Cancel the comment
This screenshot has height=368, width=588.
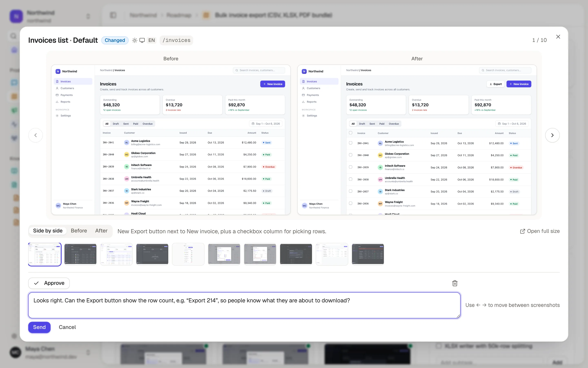67,327
